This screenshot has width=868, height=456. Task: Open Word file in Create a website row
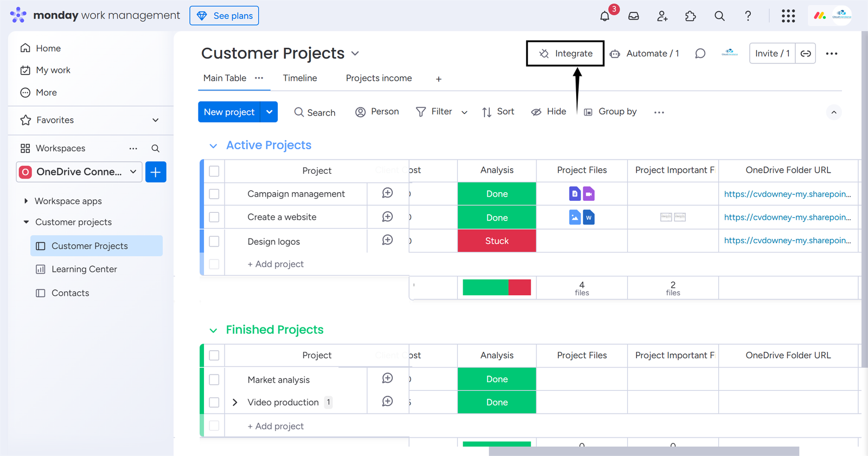coord(589,218)
